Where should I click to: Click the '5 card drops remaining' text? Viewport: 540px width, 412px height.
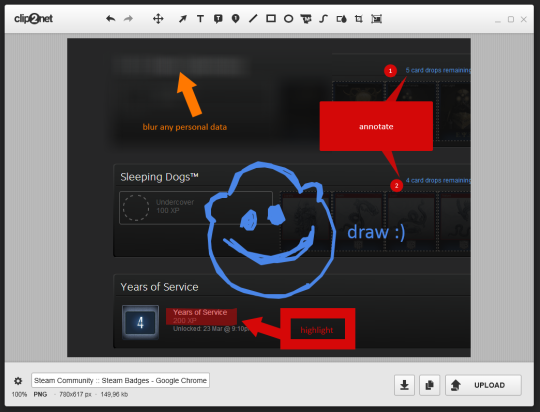[x=438, y=70]
